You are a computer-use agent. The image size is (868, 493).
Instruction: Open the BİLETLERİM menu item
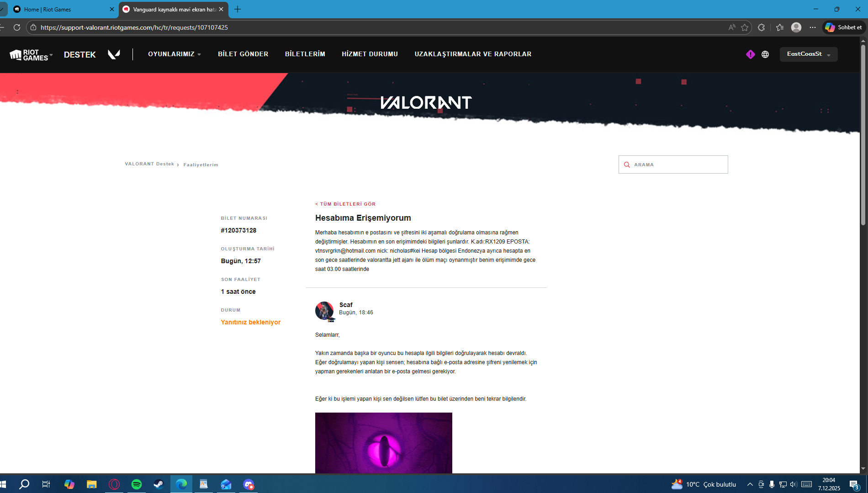click(305, 54)
